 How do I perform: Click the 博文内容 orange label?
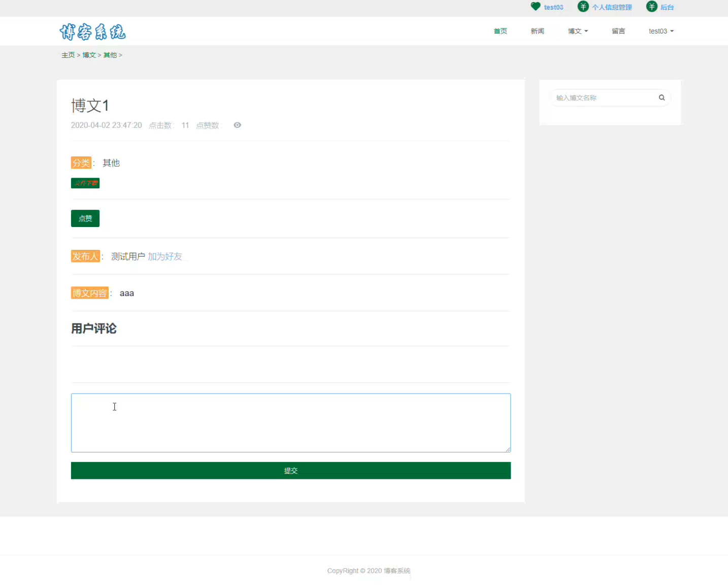tap(90, 293)
